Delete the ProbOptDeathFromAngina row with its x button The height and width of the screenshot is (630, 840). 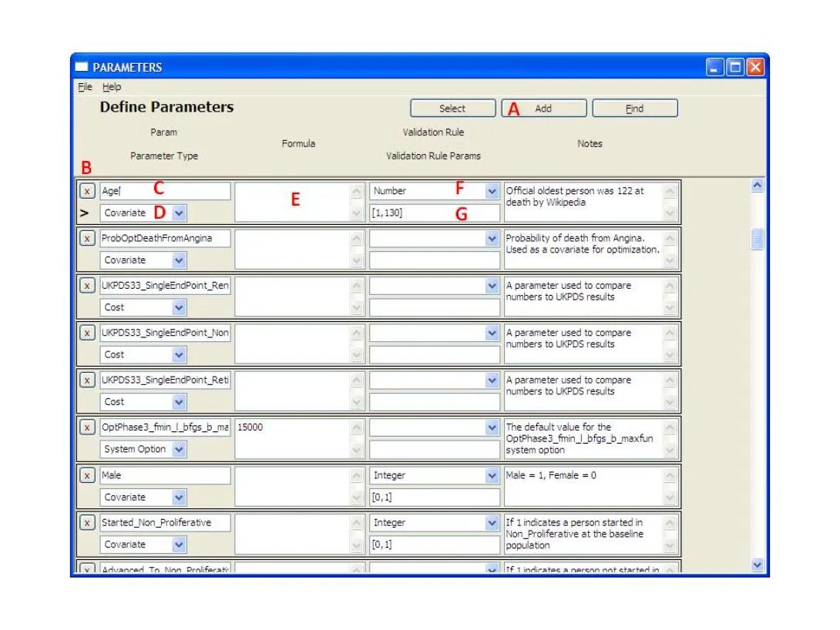pyautogui.click(x=87, y=238)
